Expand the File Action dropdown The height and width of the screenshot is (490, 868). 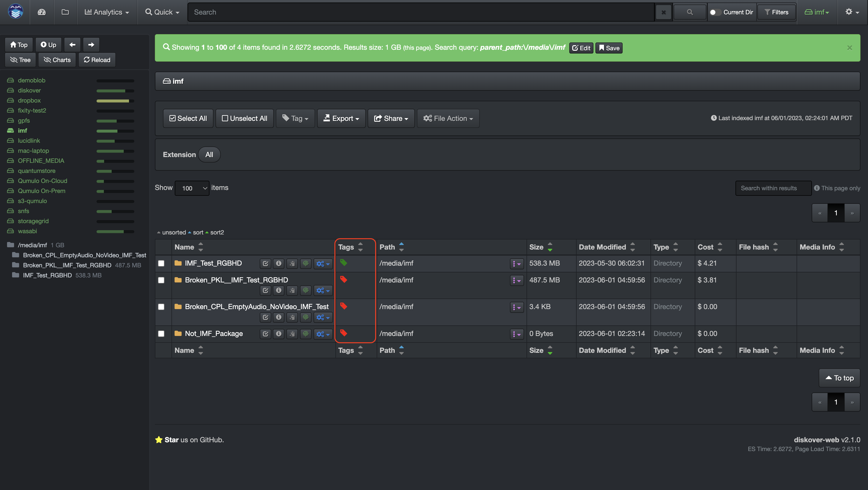point(448,118)
